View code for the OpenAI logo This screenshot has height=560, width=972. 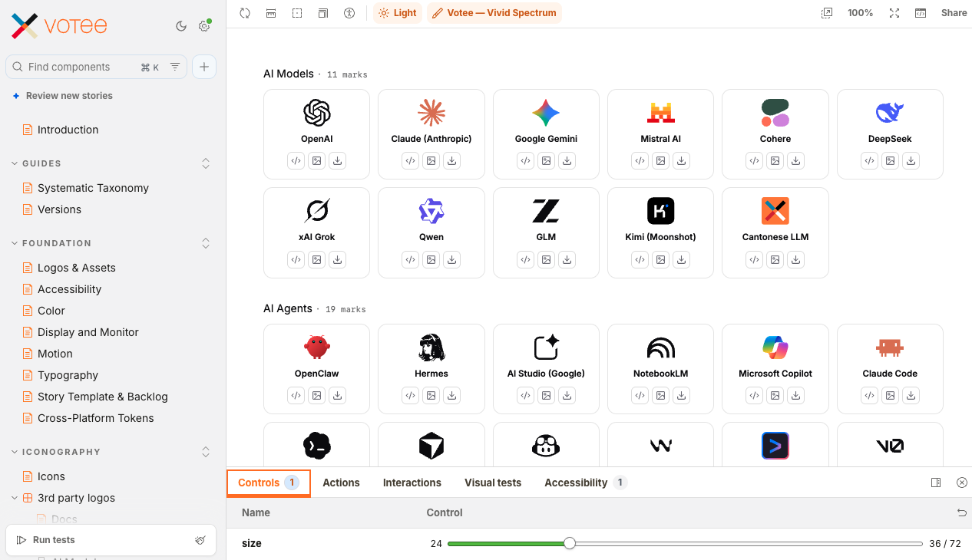tap(296, 161)
